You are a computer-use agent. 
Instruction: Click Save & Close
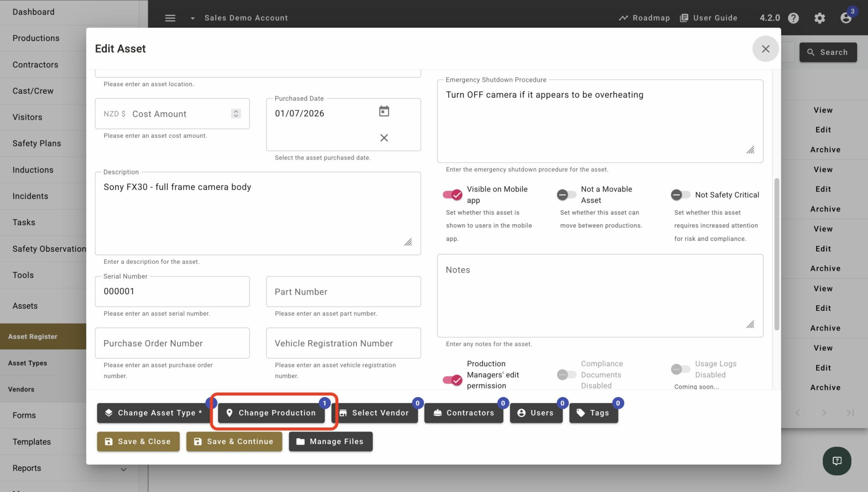(x=138, y=442)
